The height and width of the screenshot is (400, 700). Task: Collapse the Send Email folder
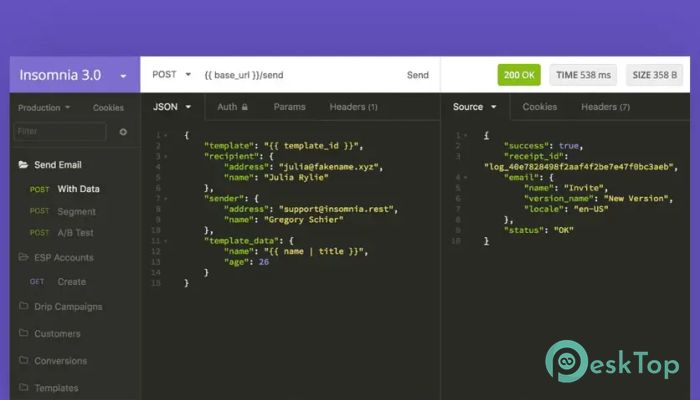[58, 165]
